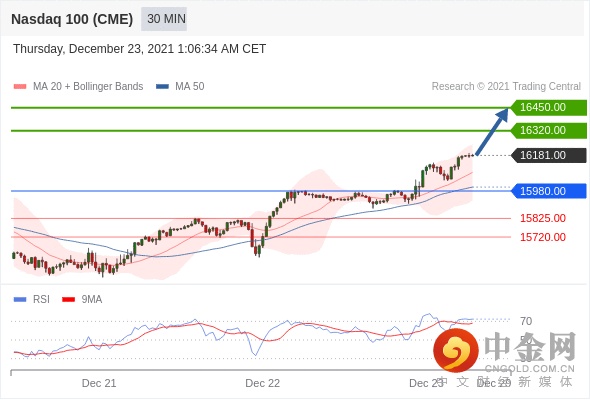Click the 15825.00 red support label
The width and height of the screenshot is (590, 400).
(543, 218)
